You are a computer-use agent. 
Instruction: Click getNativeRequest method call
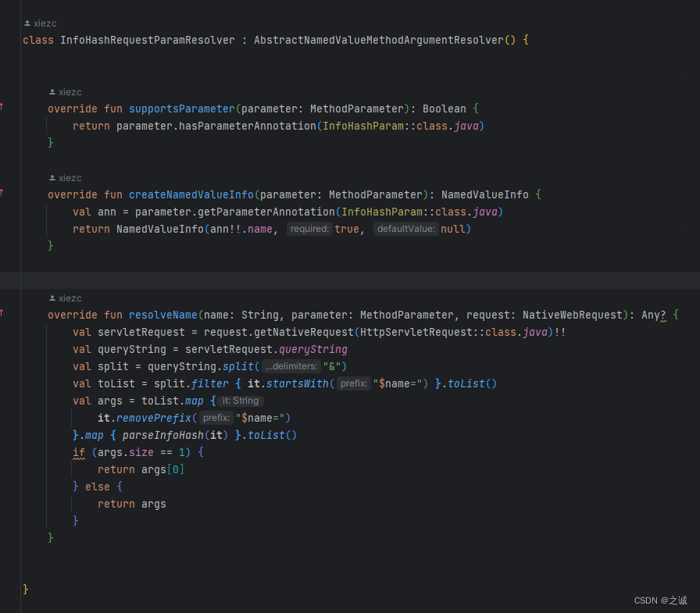pos(304,333)
